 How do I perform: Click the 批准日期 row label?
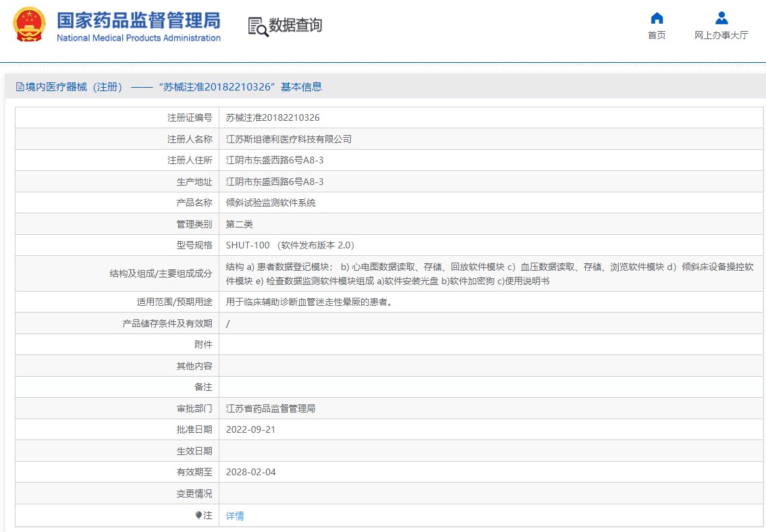[x=194, y=429]
